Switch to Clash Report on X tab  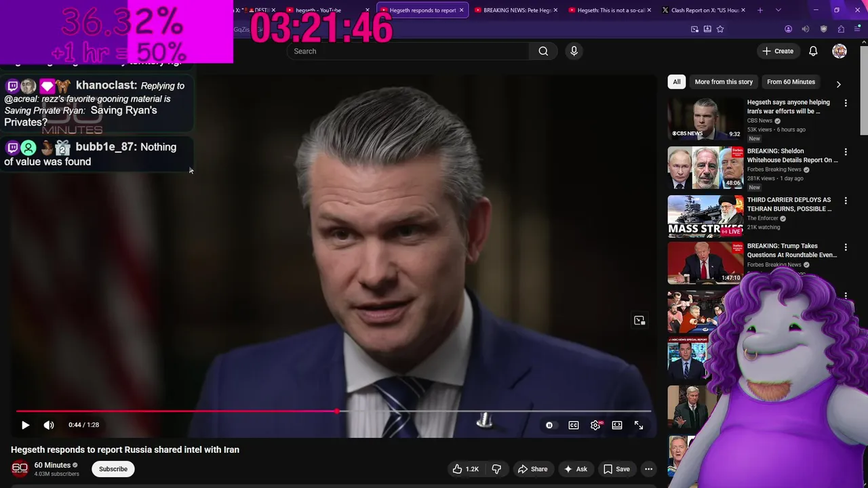click(x=703, y=10)
